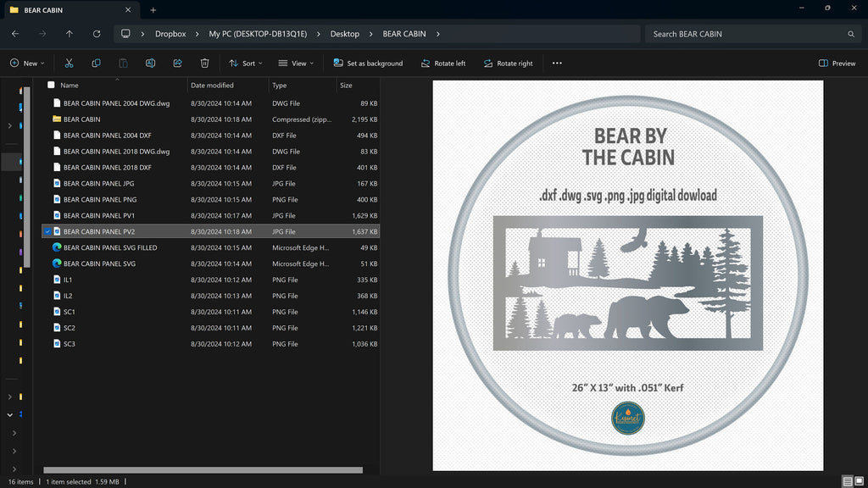Click the image icon of IL1
868x488 pixels.
[x=57, y=280]
